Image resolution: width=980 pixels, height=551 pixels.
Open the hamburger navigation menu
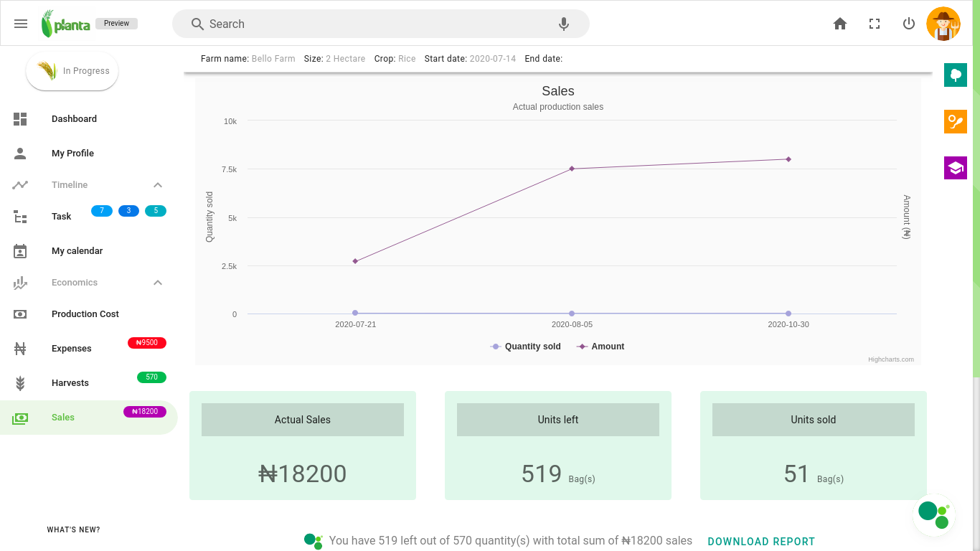coord(21,24)
